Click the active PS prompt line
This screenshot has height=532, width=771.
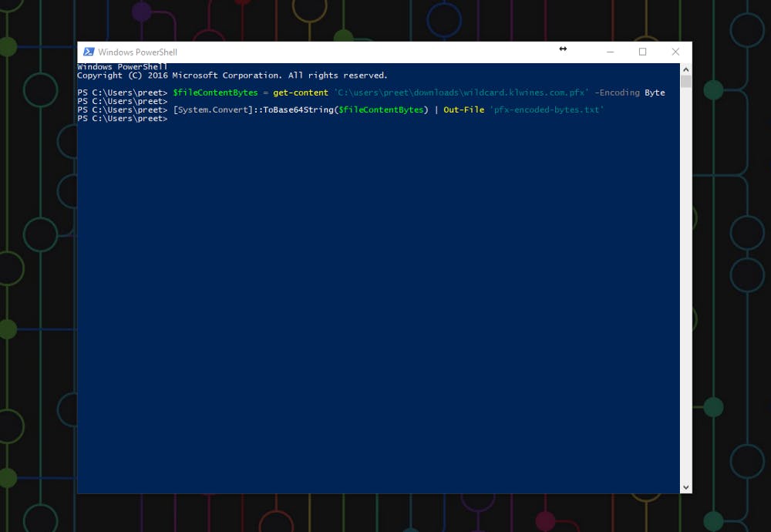click(122, 118)
